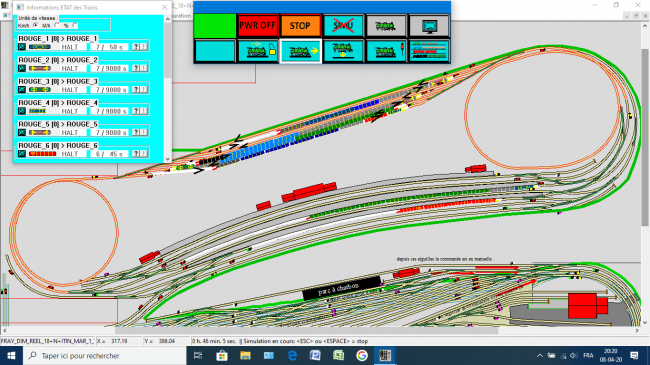This screenshot has height=365, width=650.
Task: Click the question mark button for ROUGE_1
Action: point(136,47)
